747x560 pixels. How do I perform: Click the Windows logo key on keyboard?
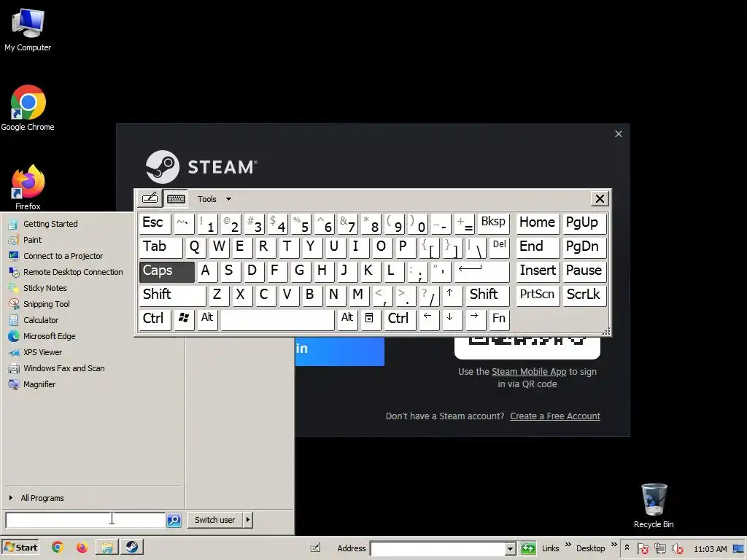pos(183,319)
